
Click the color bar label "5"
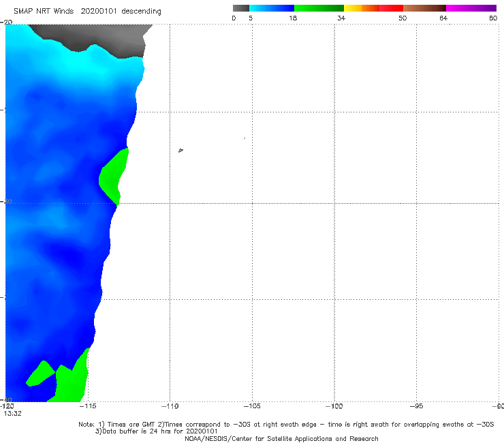point(251,18)
